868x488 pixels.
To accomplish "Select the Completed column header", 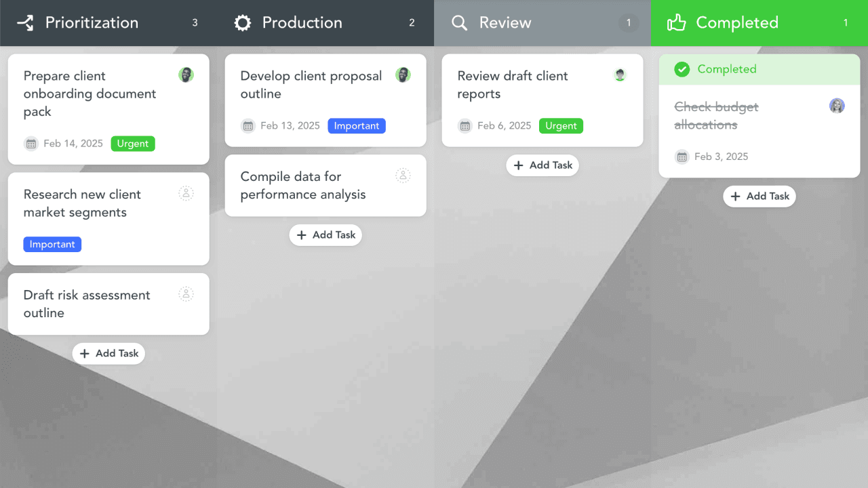I will pos(736,23).
